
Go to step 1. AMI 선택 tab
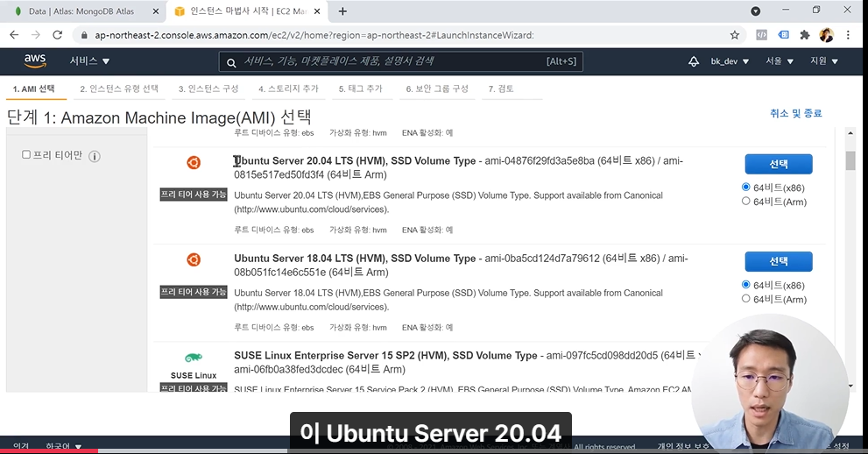34,89
